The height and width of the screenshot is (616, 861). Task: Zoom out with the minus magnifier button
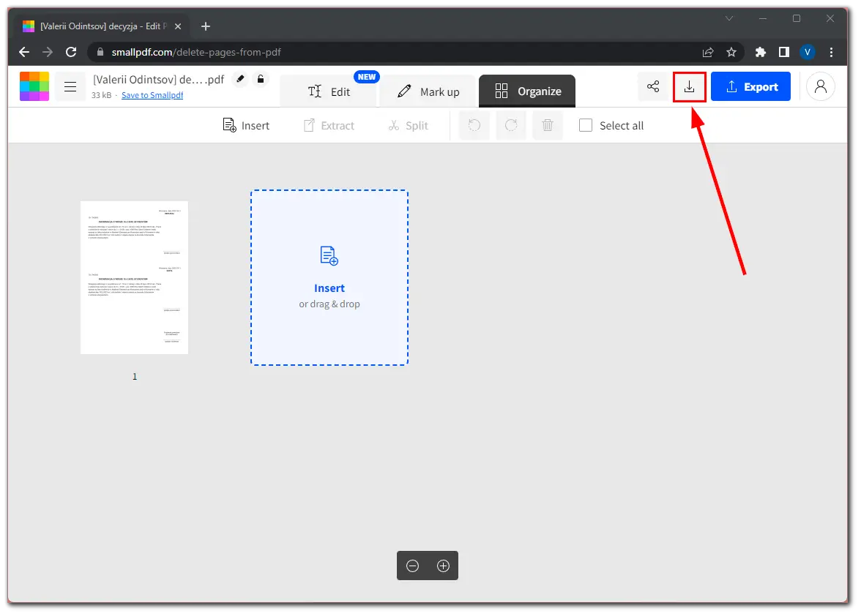click(412, 566)
